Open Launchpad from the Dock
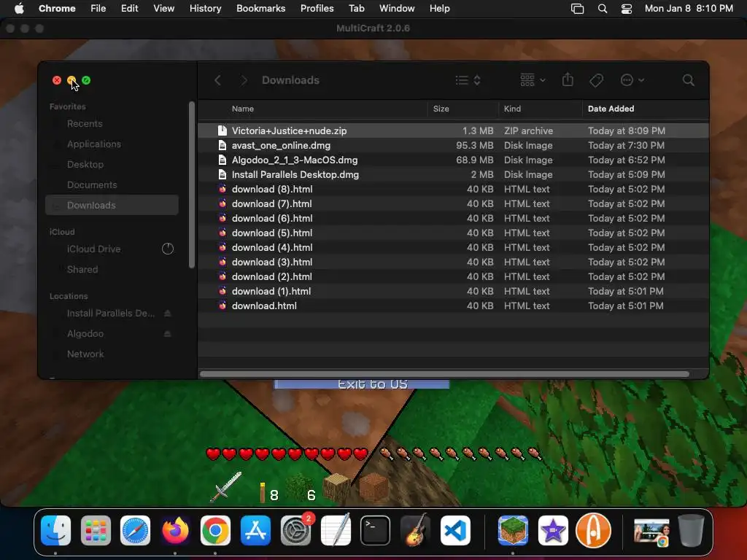 coord(96,530)
